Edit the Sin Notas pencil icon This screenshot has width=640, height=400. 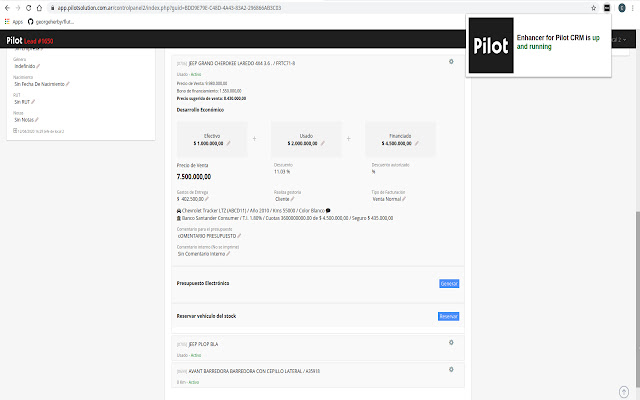pyautogui.click(x=37, y=120)
